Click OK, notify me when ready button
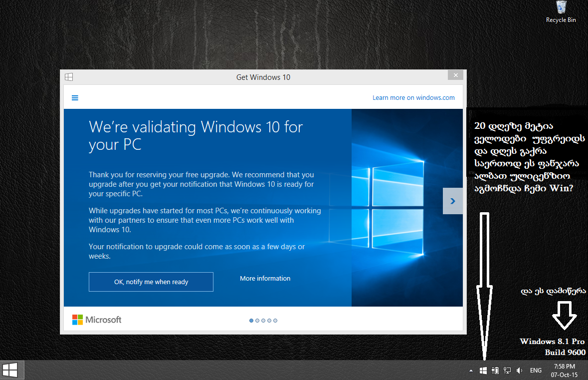 point(151,282)
